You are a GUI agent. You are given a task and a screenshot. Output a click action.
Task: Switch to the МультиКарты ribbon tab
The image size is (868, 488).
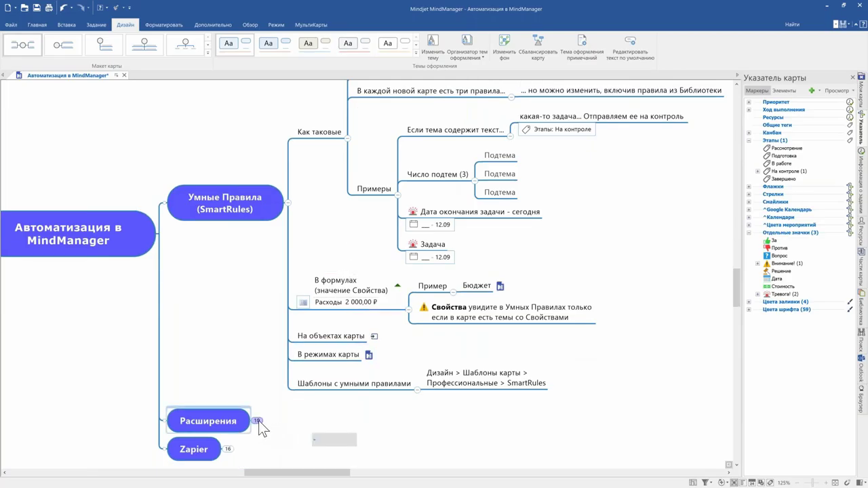(311, 25)
